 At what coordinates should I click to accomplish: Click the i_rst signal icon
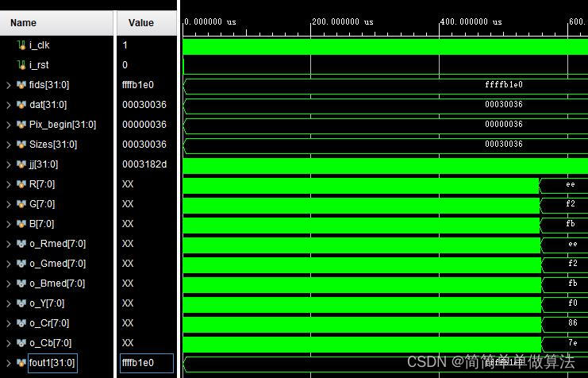pyautogui.click(x=21, y=65)
